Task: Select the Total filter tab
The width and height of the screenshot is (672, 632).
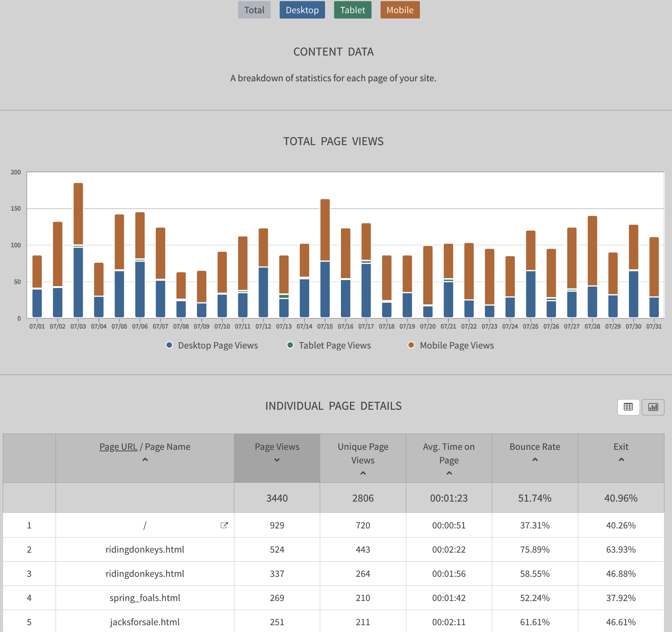Action: click(x=254, y=10)
